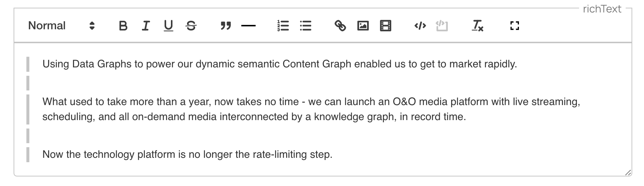Toggle italic formatting
This screenshot has height=186, width=644.
pos(146,26)
